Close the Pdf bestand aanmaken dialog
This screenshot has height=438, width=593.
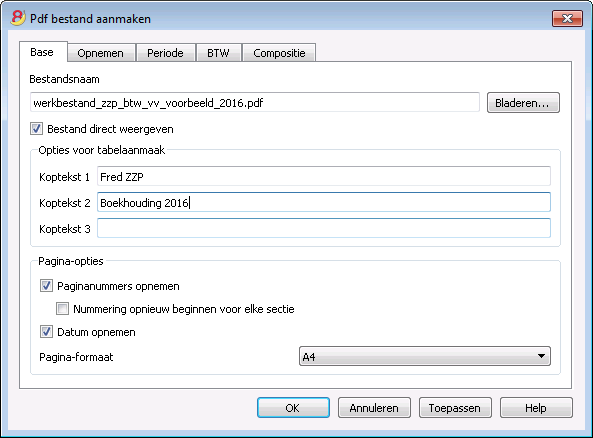click(567, 18)
